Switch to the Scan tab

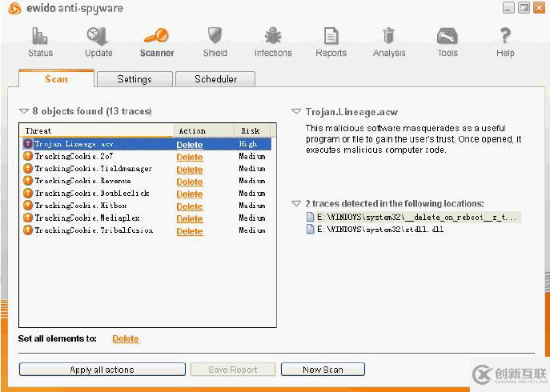56,78
